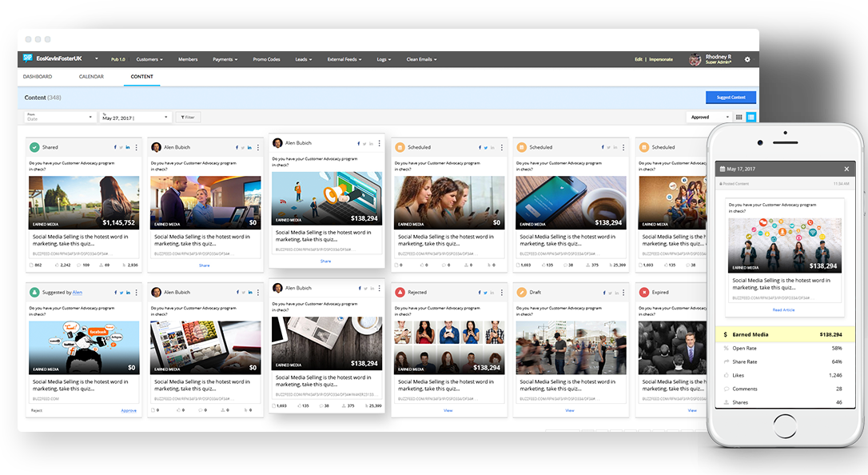Click the View link on the Rejected card
Image resolution: width=868 pixels, height=475 pixels.
point(448,410)
